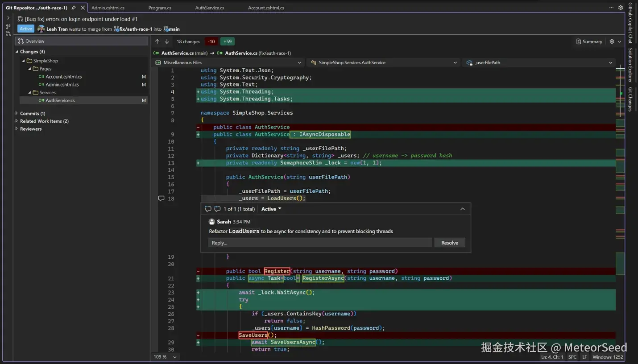Click the tab overflow ellipsis icon
The width and height of the screenshot is (638, 364).
point(611,8)
